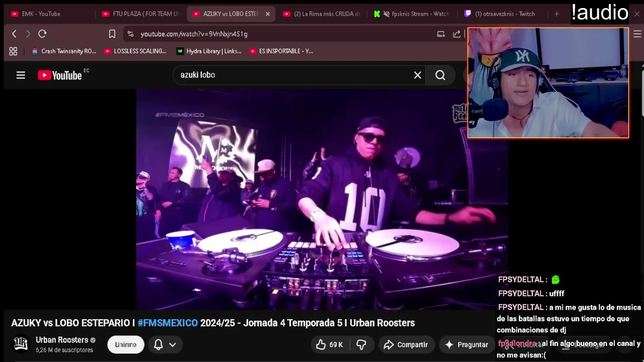
Task: Switch to the FTU PLAZA tab
Action: tap(141, 14)
